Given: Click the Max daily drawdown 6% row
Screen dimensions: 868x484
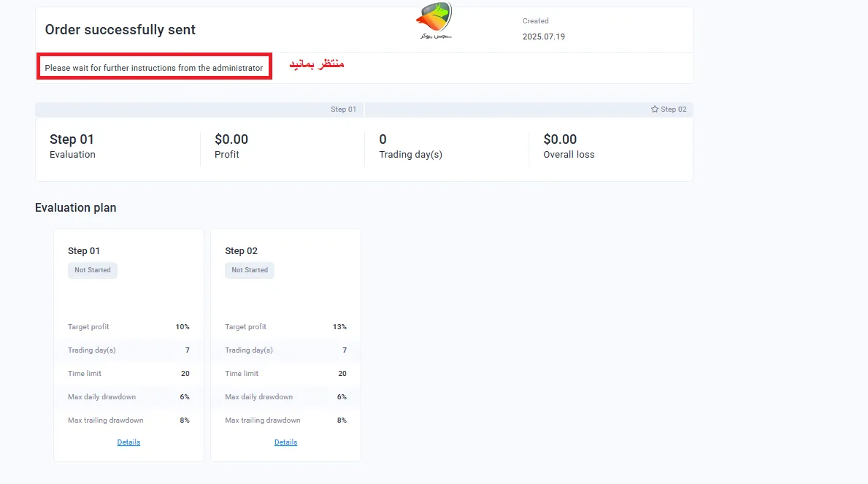Looking at the screenshot, I should [x=128, y=396].
